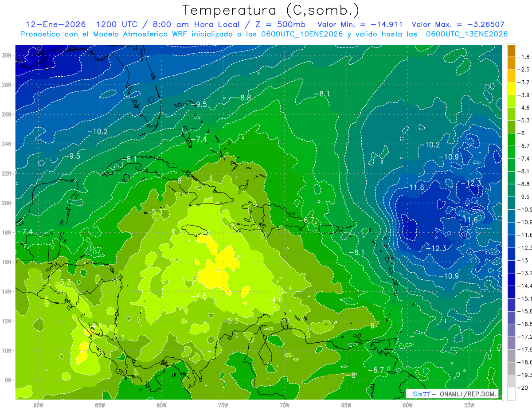The image size is (532, 411).
Task: Click the "-13" colorbar label
Action: click(x=524, y=260)
